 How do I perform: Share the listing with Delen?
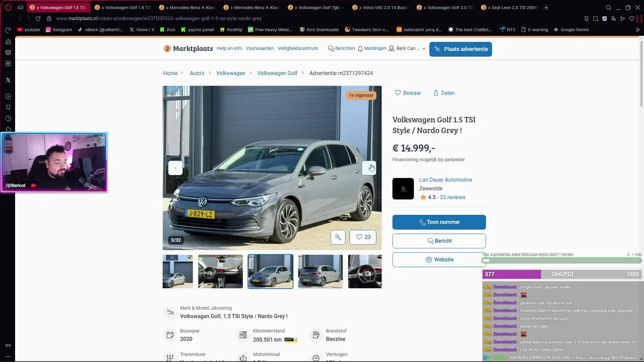pyautogui.click(x=443, y=93)
